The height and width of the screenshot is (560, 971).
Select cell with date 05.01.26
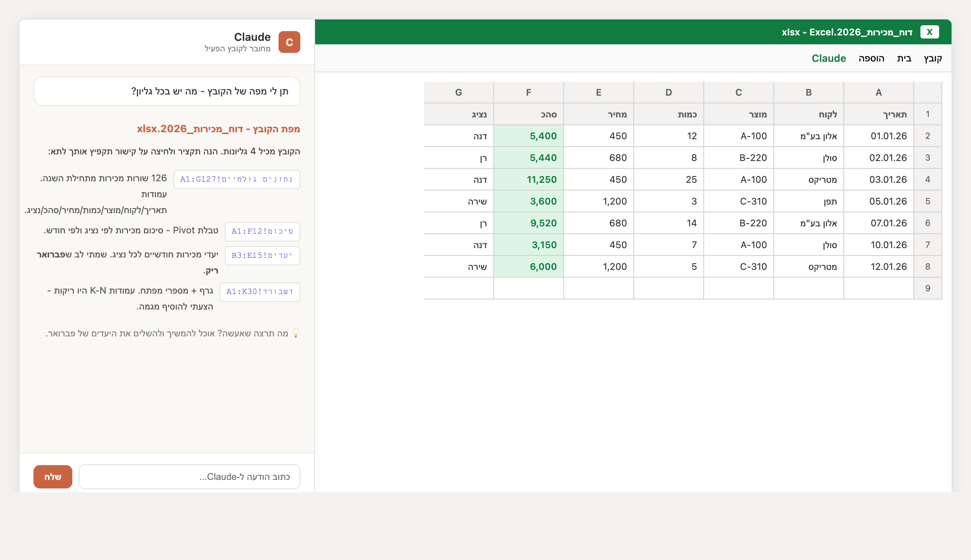(x=878, y=201)
